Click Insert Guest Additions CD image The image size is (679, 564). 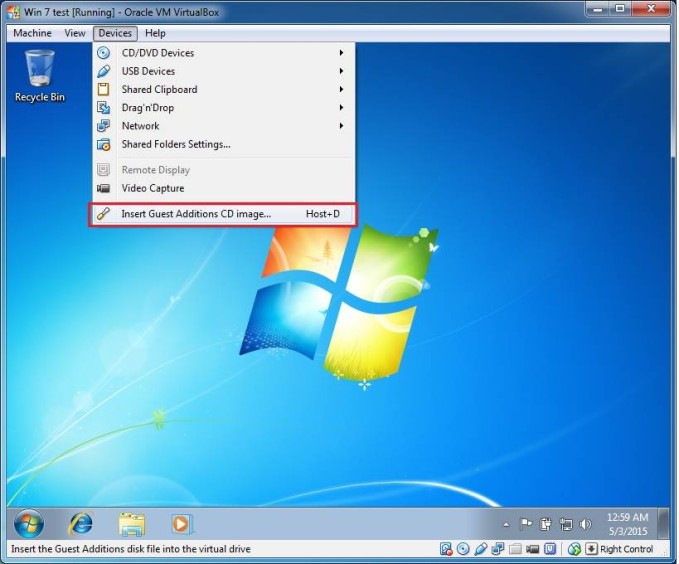click(223, 214)
